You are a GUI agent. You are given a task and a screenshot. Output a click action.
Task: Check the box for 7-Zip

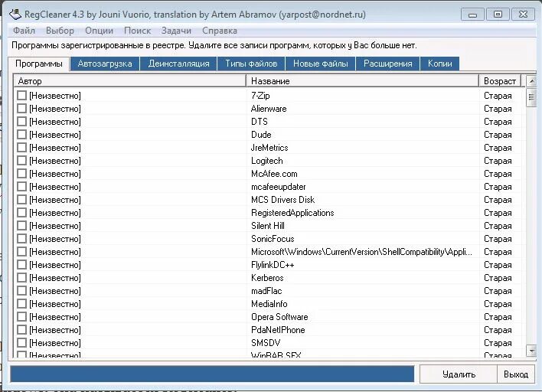tap(21, 96)
